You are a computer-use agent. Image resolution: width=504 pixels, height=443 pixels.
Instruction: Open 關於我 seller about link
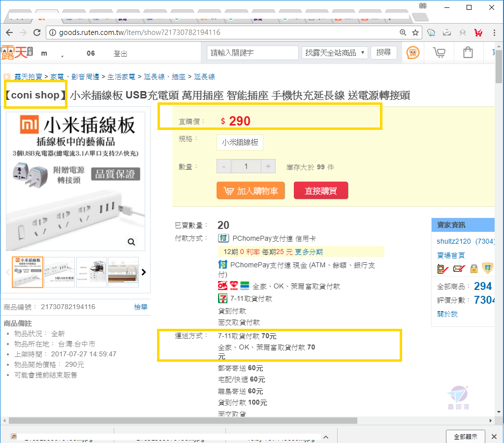[447, 314]
